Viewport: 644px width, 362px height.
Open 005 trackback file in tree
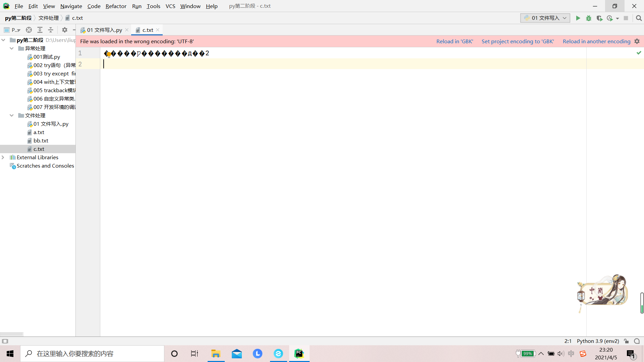(x=54, y=90)
